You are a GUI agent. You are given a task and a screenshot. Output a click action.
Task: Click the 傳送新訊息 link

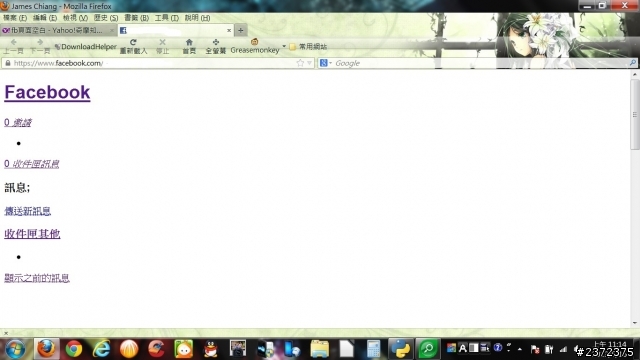(x=27, y=211)
